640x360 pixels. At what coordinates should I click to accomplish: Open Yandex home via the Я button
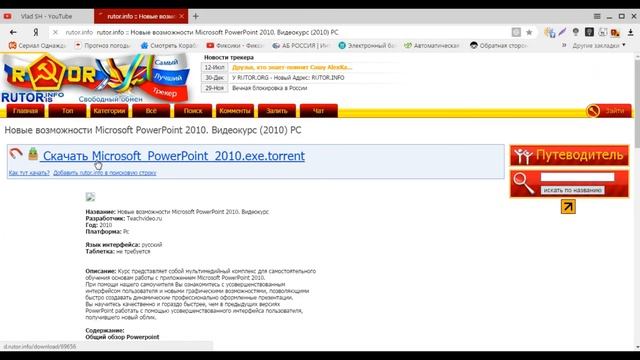[x=36, y=32]
